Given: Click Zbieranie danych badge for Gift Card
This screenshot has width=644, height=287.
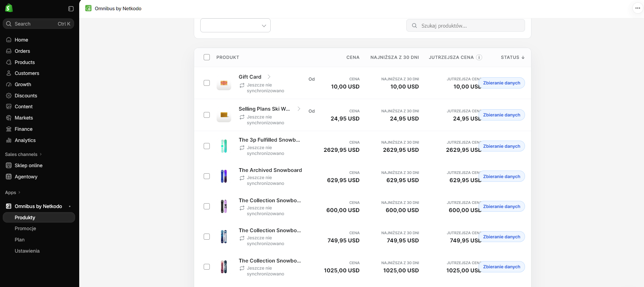Looking at the screenshot, I should point(502,83).
